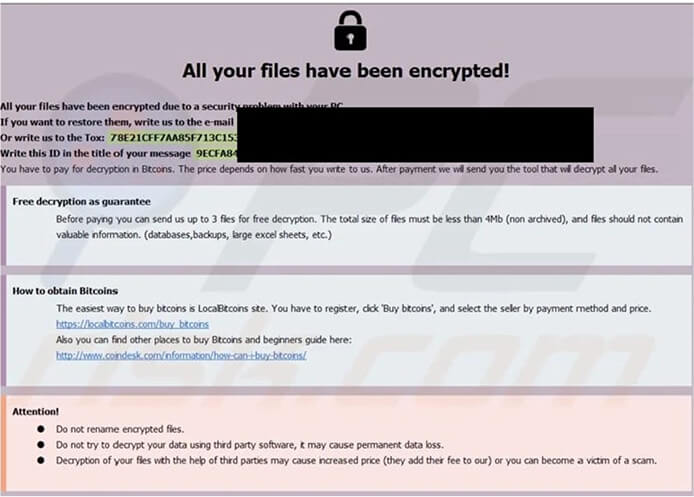The width and height of the screenshot is (694, 497).
Task: Click 'Also you can find other places' text
Action: [204, 339]
